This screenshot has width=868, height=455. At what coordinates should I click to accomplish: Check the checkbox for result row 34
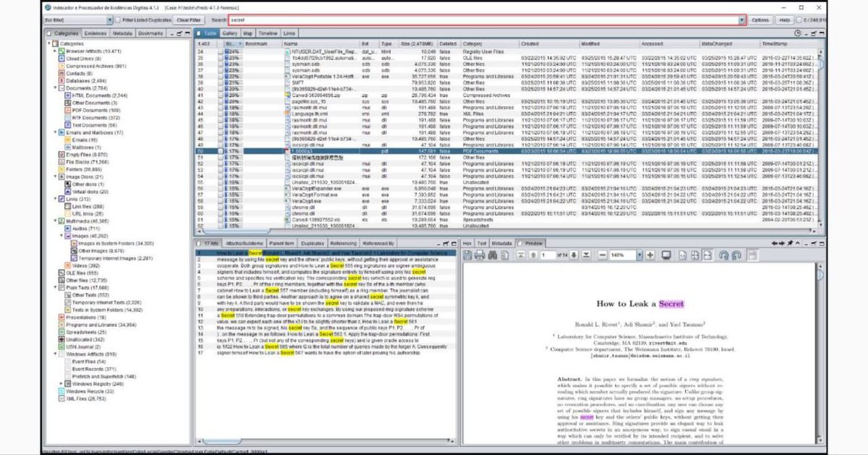(x=221, y=52)
